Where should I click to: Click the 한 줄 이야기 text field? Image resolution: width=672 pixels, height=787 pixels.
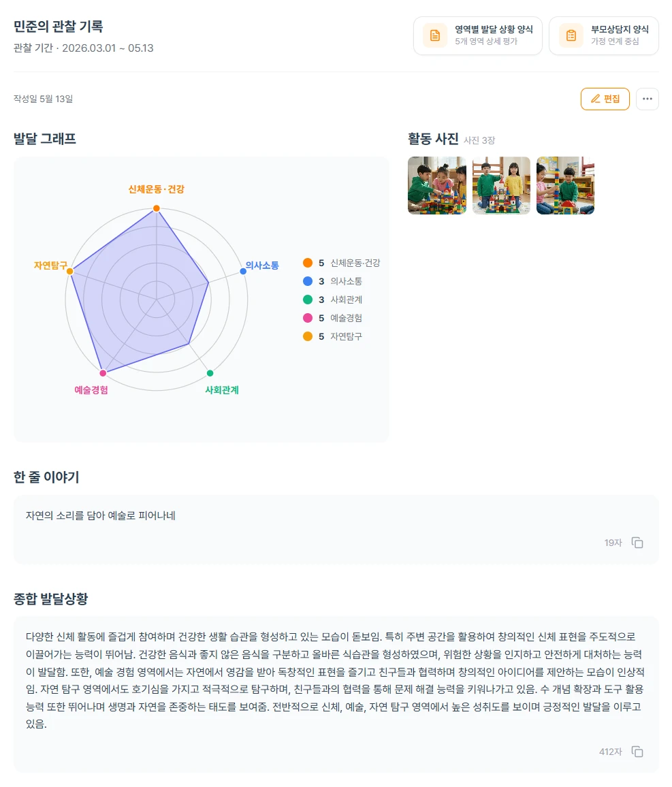pos(336,529)
